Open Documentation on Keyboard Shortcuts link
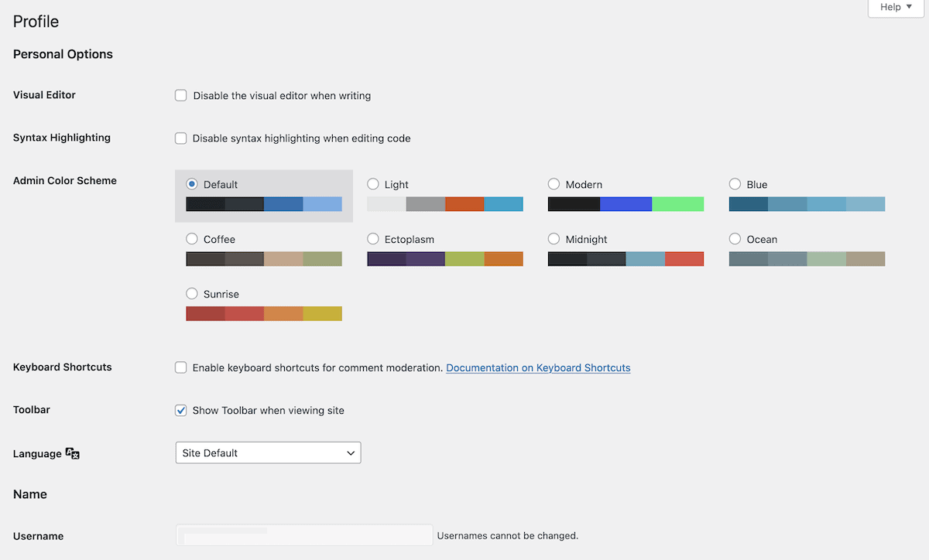The width and height of the screenshot is (929, 560). coord(538,367)
